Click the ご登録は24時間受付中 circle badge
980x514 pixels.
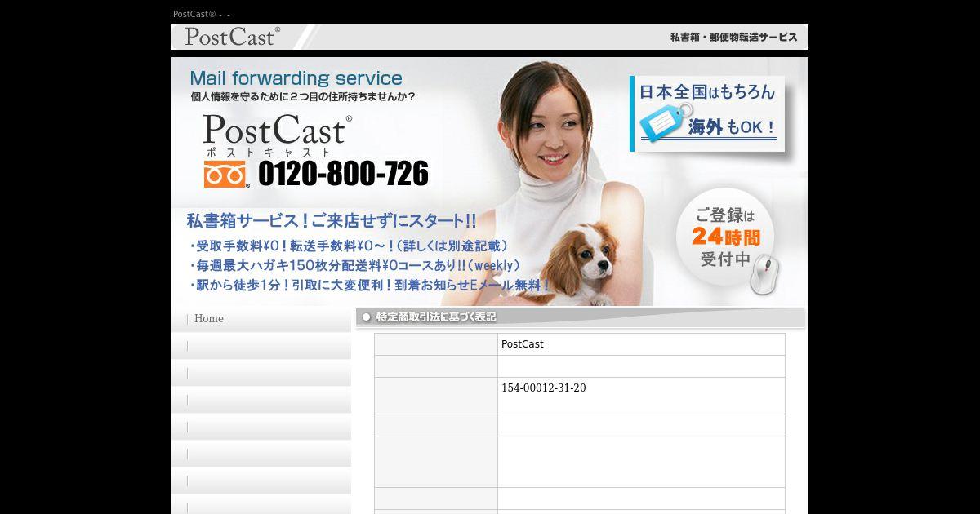pos(724,237)
